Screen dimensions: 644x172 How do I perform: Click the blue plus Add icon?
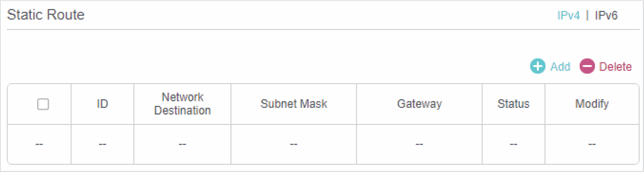[537, 66]
